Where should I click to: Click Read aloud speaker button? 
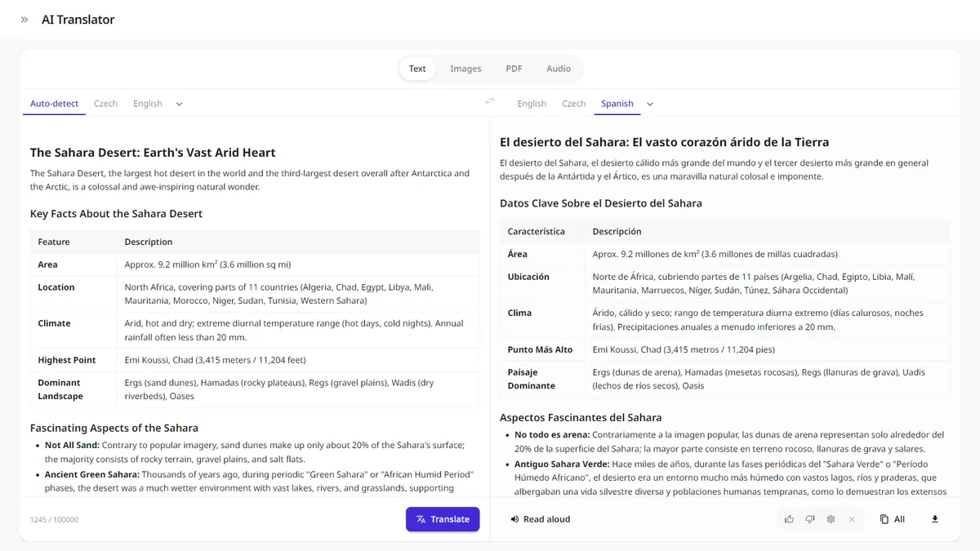[x=540, y=519]
